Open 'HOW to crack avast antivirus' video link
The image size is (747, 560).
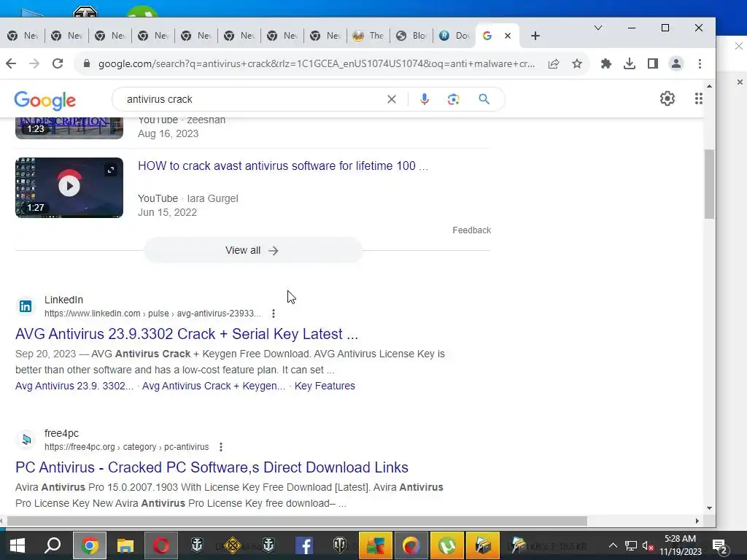pyautogui.click(x=283, y=166)
